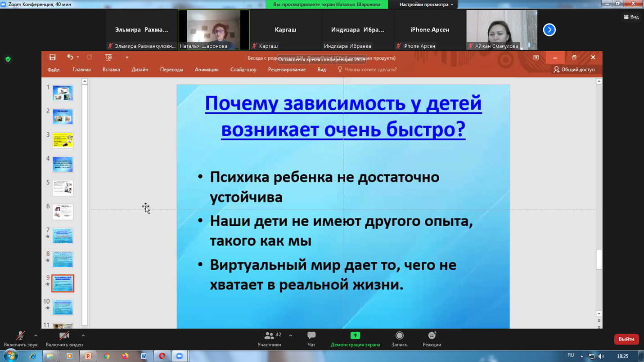Start recording with the Запись button
Image resolution: width=644 pixels, height=362 pixels.
click(x=399, y=339)
